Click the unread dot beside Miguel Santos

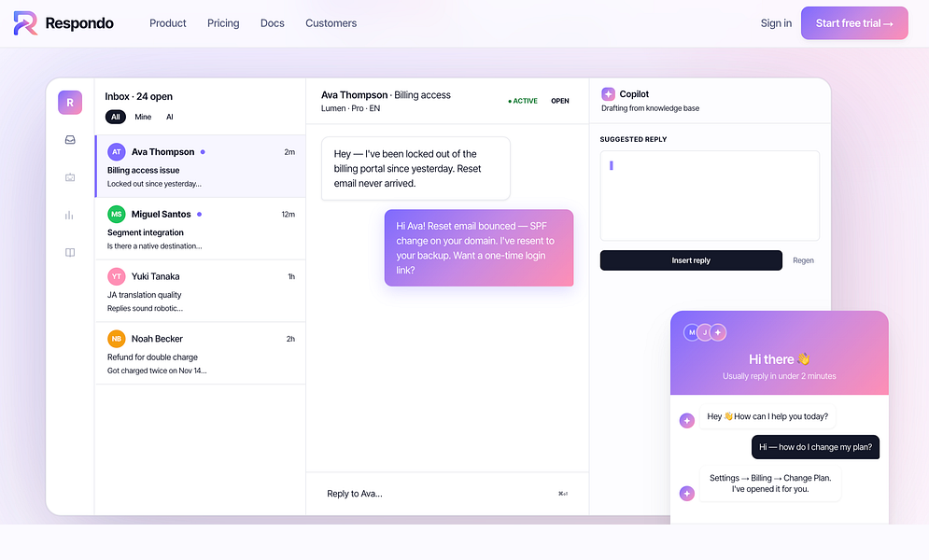point(199,215)
